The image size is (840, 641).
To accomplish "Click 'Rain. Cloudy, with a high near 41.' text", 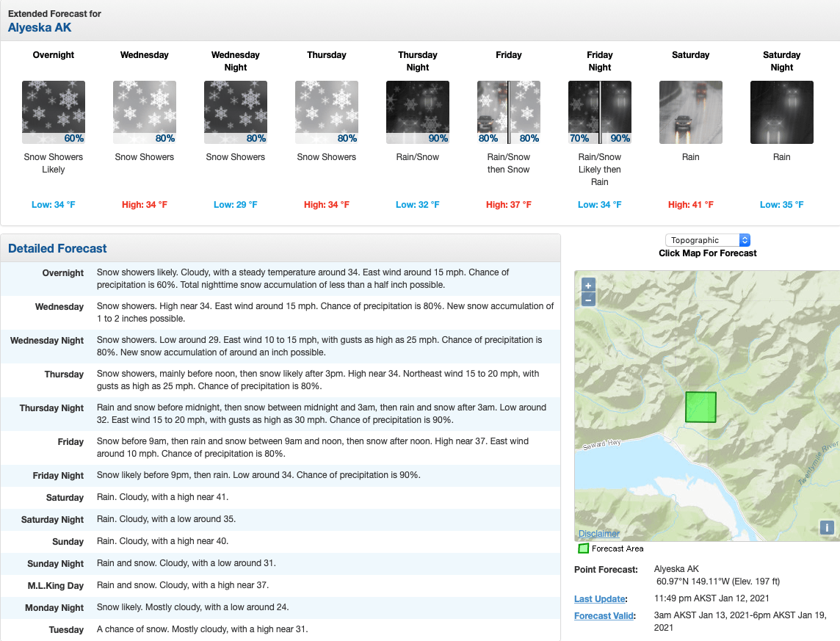I will click(x=162, y=497).
